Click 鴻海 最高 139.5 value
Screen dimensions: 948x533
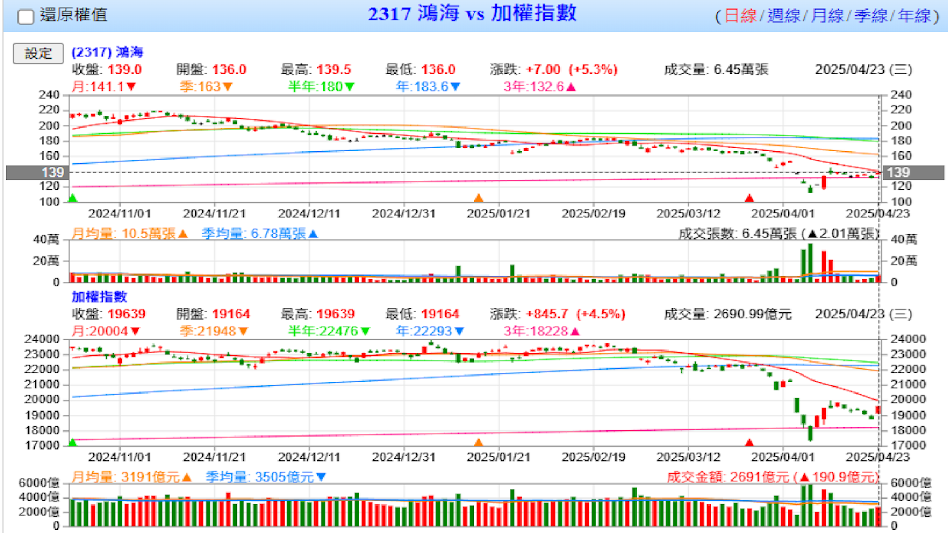[x=334, y=69]
